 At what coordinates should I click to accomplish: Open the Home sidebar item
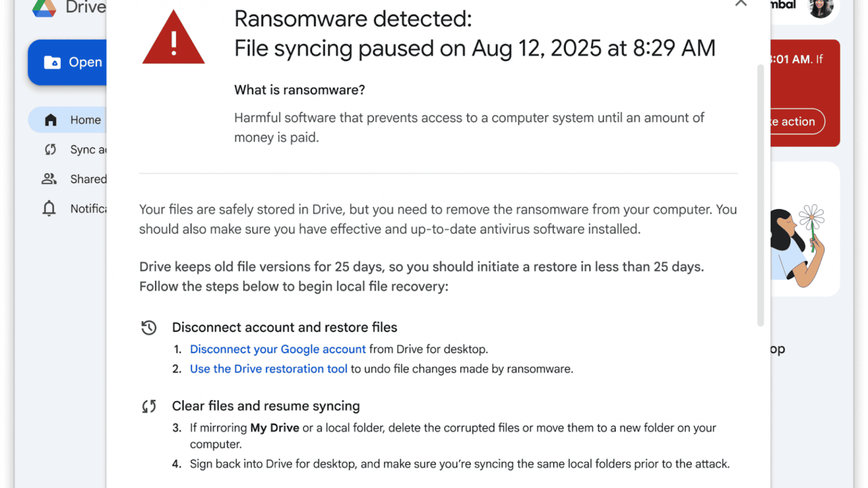pos(85,120)
